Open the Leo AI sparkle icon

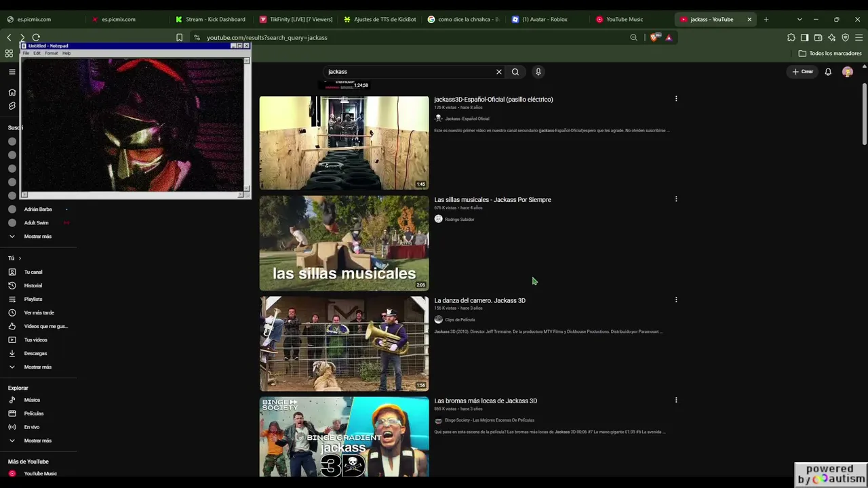831,37
